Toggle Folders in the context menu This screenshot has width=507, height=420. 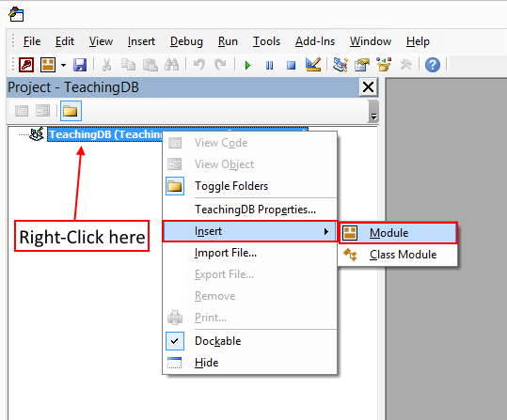(x=231, y=186)
